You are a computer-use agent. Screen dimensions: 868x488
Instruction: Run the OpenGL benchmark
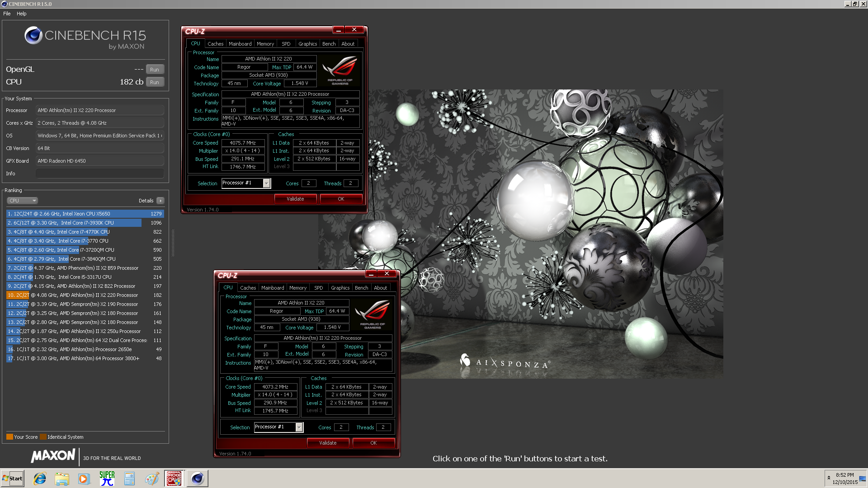click(155, 70)
